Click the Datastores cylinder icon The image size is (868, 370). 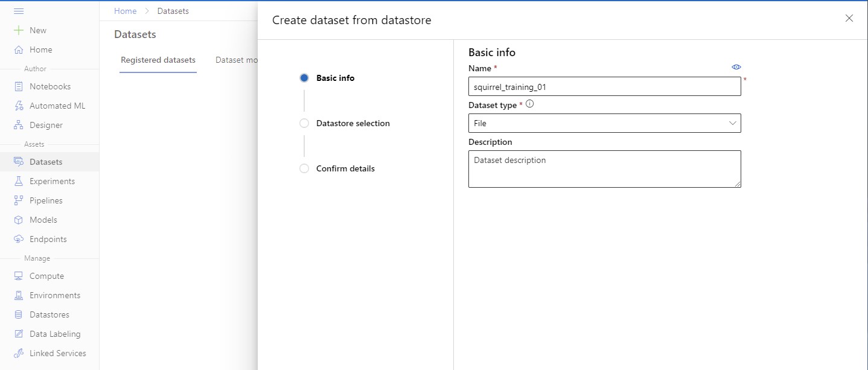[x=19, y=314]
